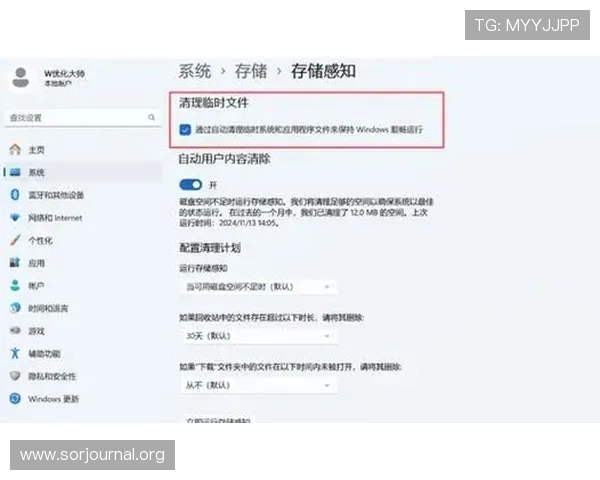600x480 pixels.
Task: Click the Time and language (时间和语言) globe icon
Action: [15, 308]
